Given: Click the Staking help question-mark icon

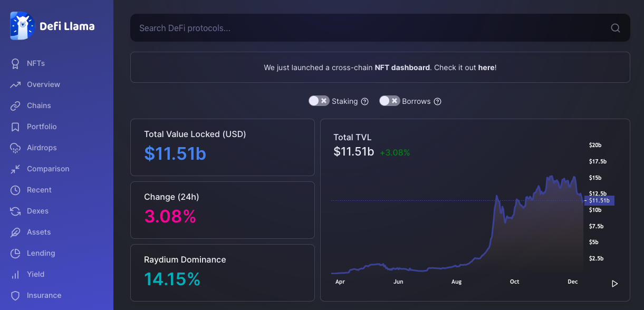Looking at the screenshot, I should click(x=364, y=101).
